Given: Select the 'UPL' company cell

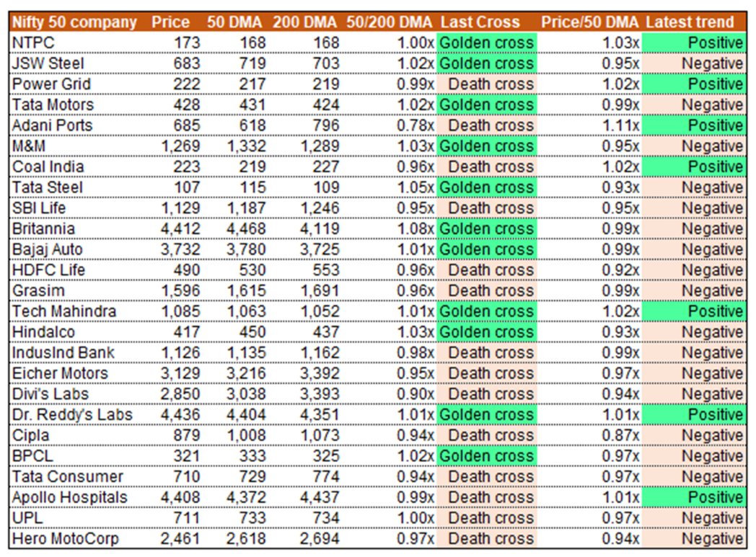Looking at the screenshot, I should tap(27, 519).
